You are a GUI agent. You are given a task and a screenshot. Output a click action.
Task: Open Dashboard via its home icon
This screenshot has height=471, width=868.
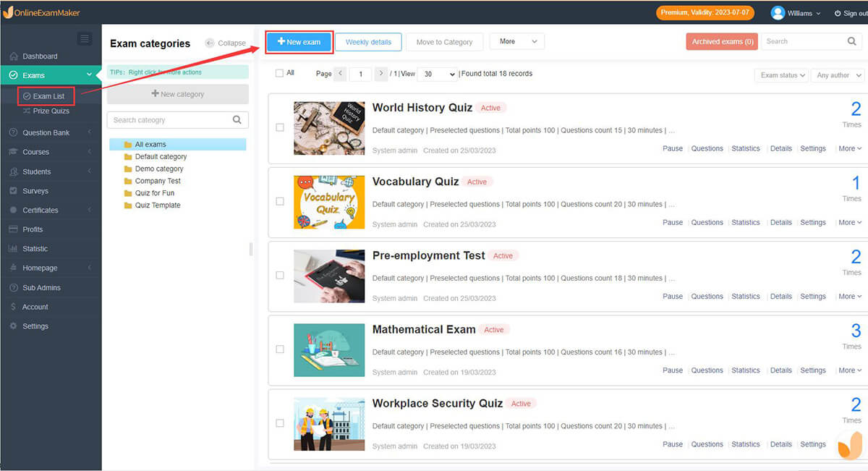13,56
